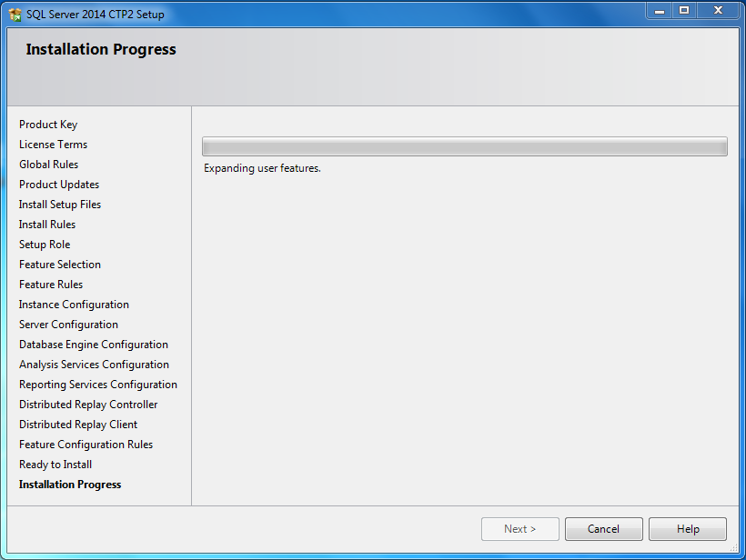The image size is (746, 560).
Task: Click the Cancel button
Action: (604, 529)
